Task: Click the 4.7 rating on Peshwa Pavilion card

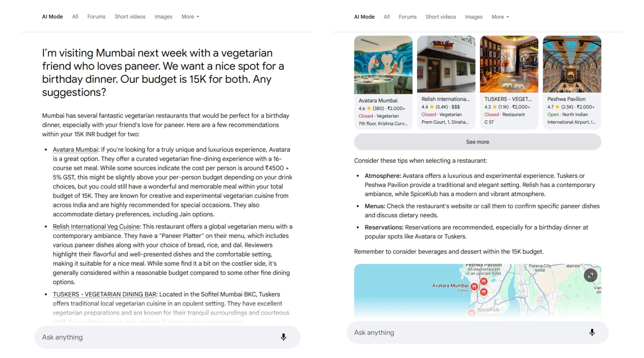Action: [550, 107]
